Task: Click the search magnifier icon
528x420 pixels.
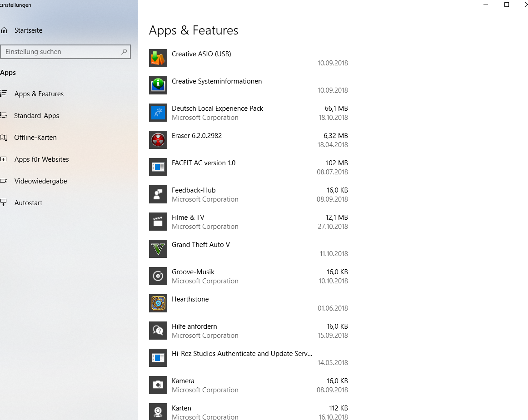Action: tap(124, 52)
